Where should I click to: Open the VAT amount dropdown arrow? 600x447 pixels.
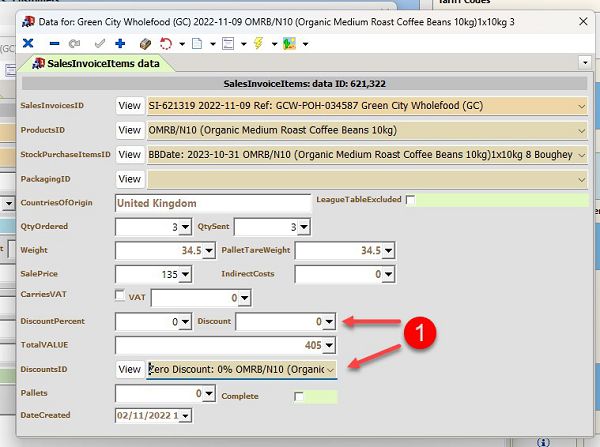click(245, 298)
